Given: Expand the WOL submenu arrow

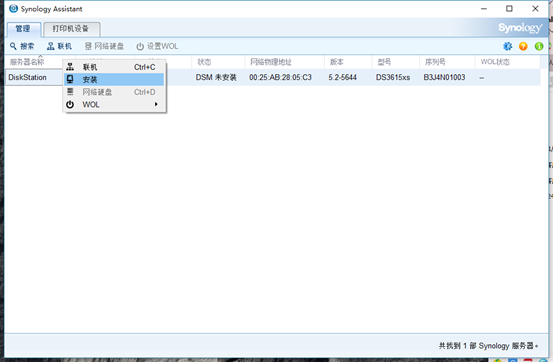Looking at the screenshot, I should coord(156,104).
